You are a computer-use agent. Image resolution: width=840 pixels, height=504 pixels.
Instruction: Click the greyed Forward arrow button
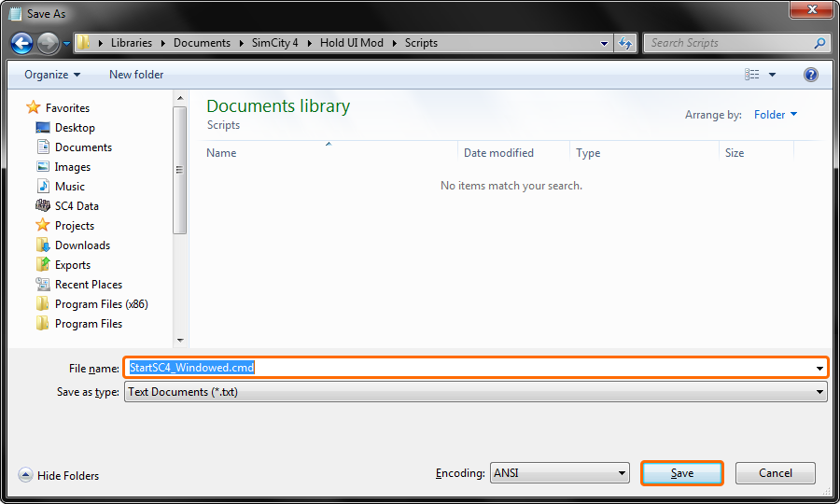point(48,43)
